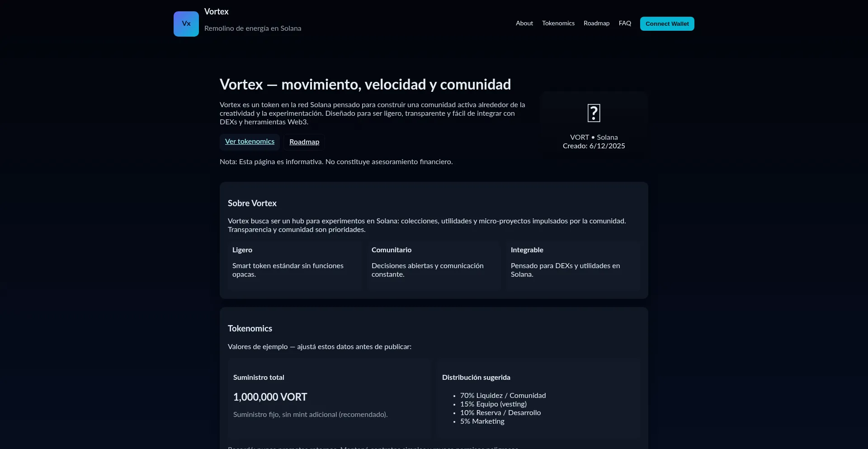Click the '5% Marketing' list item
The width and height of the screenshot is (868, 449).
click(x=482, y=421)
